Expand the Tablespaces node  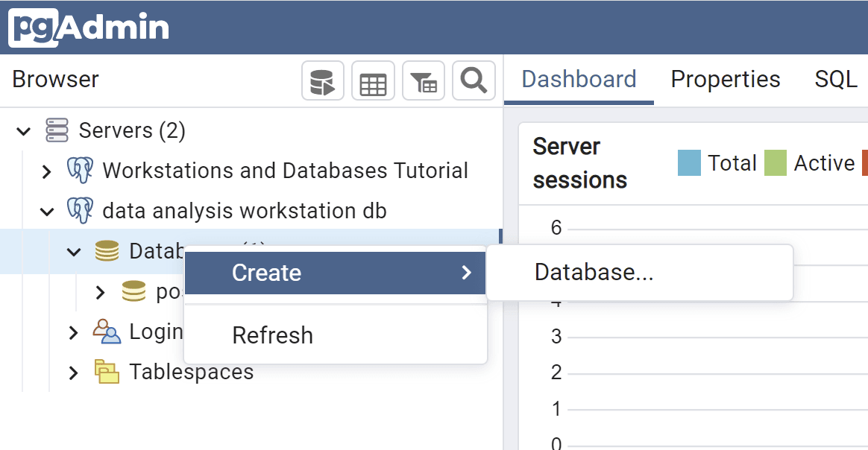tap(73, 372)
